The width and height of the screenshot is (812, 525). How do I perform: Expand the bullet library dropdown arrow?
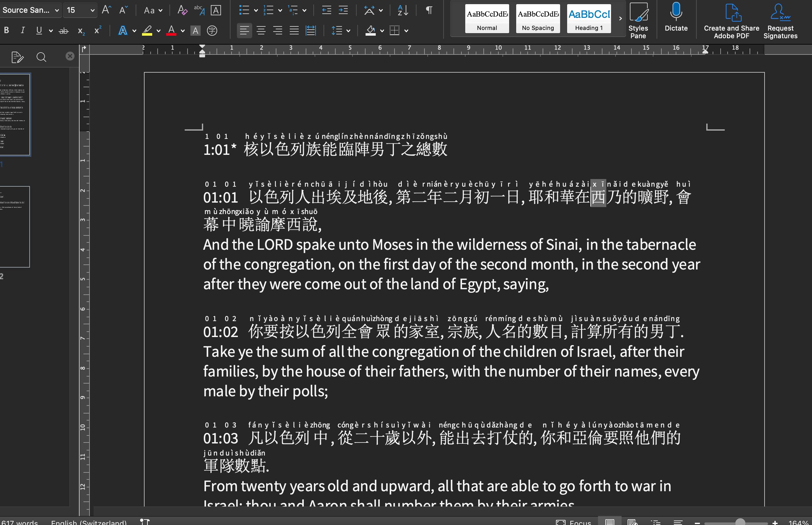point(256,10)
